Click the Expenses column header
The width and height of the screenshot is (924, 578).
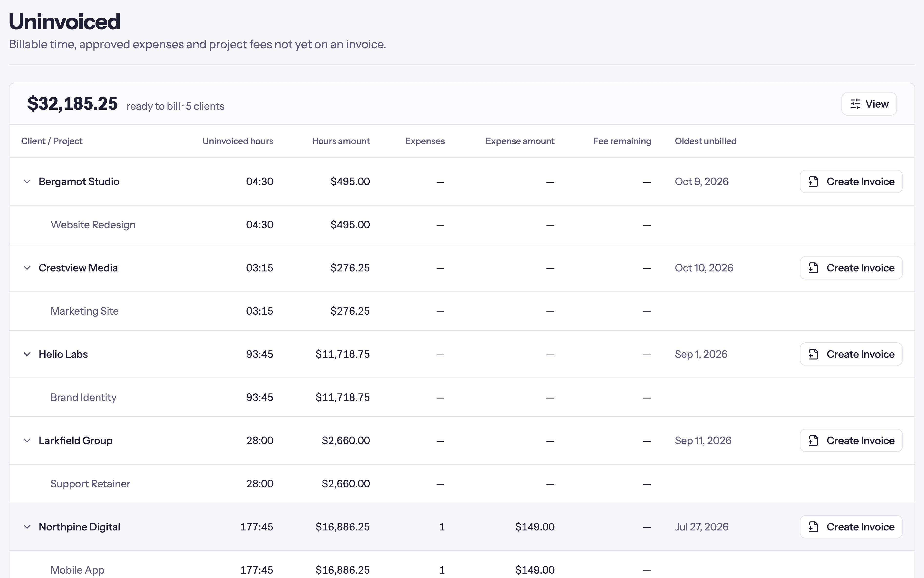(425, 141)
